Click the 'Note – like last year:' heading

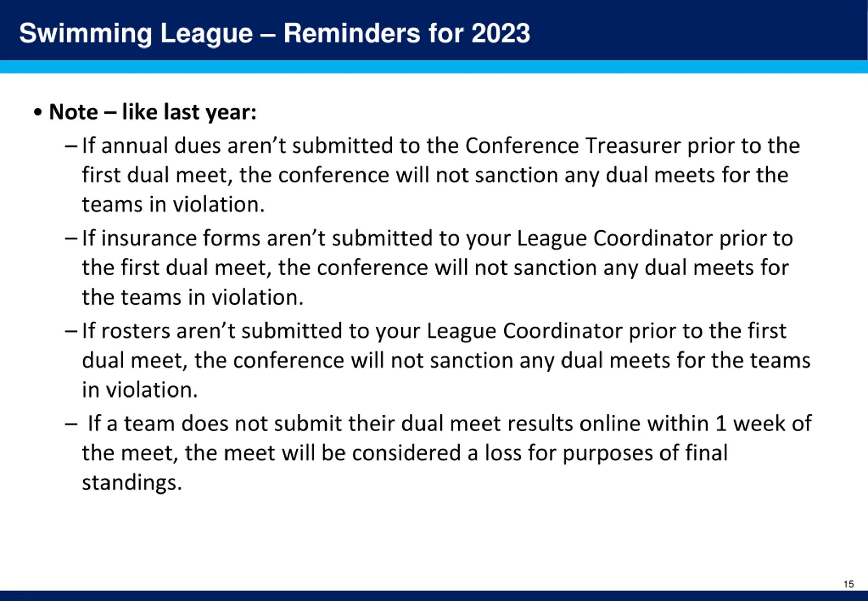[153, 112]
